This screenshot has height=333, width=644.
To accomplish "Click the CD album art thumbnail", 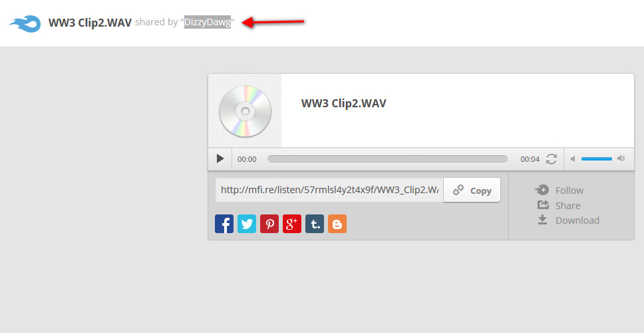I will click(x=245, y=111).
